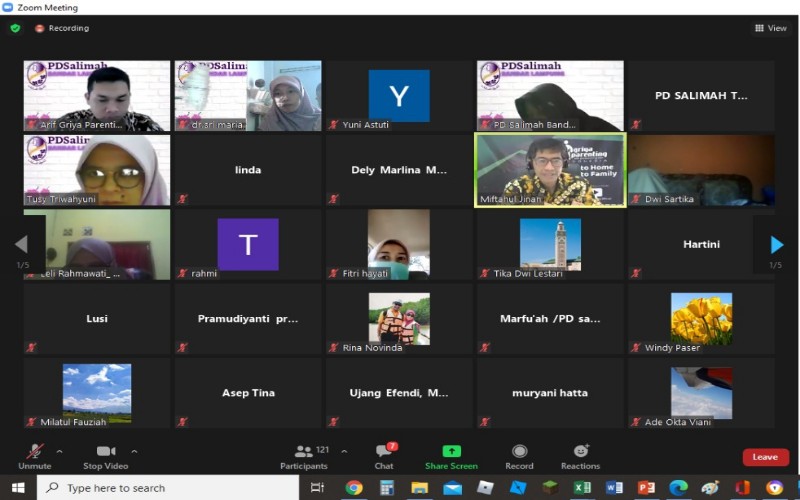Viewport: 800px width, 500px height.
Task: Open audio options arrow next to Unmute
Action: point(60,452)
